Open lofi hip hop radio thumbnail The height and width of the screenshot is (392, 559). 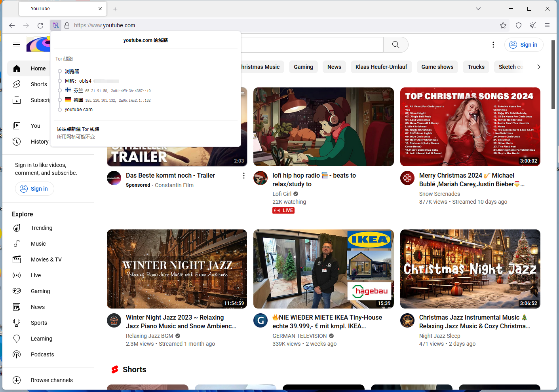click(323, 127)
